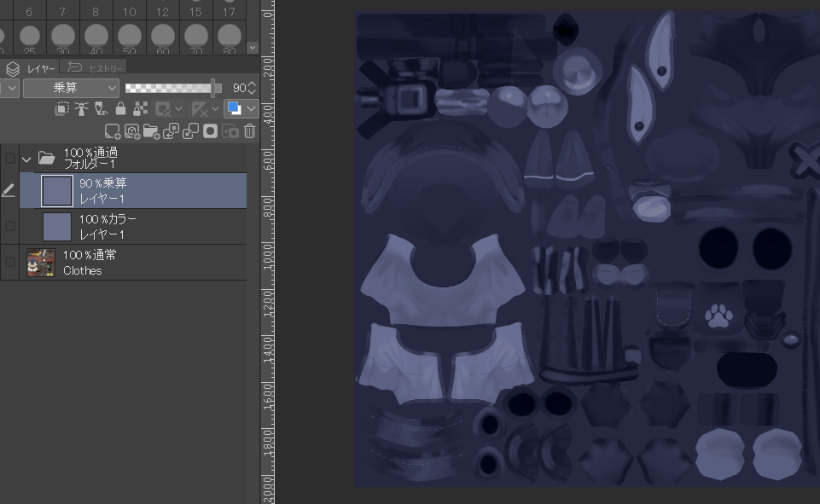
Task: Collapse the フォルダー1 folder
Action: click(x=26, y=159)
